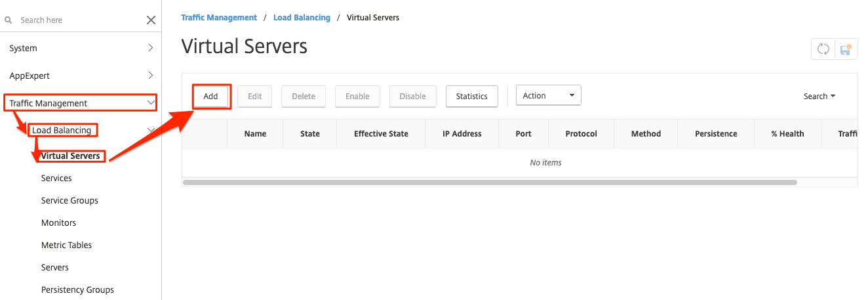This screenshot has width=868, height=300.
Task: Sort by the Port column header
Action: [x=524, y=133]
